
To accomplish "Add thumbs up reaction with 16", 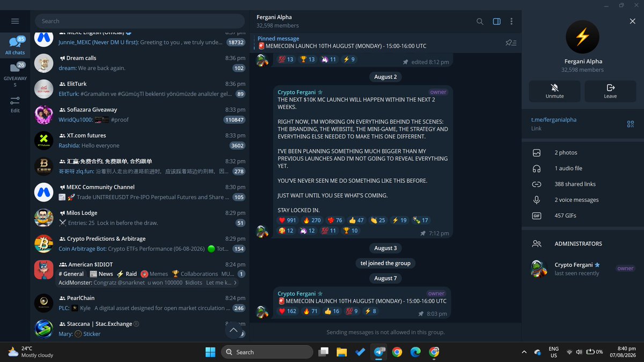I will point(332,311).
